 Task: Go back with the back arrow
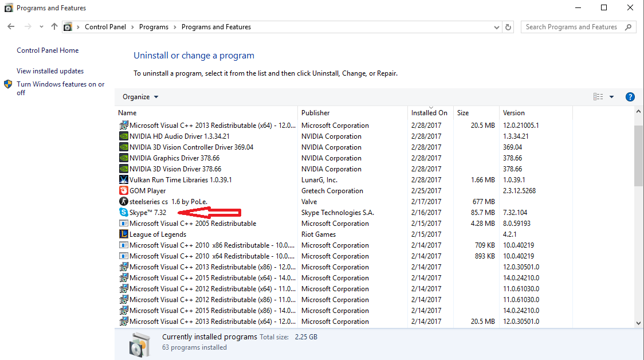(11, 27)
